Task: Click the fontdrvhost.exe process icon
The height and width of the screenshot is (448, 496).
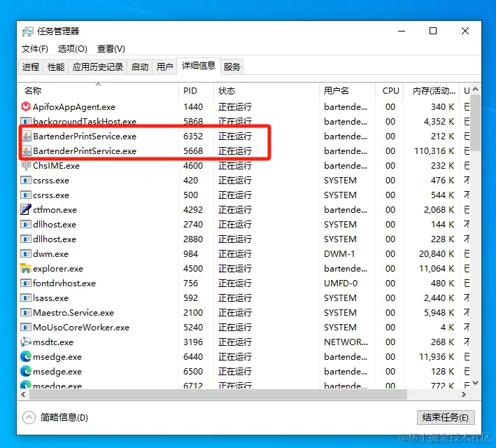Action: tap(26, 283)
